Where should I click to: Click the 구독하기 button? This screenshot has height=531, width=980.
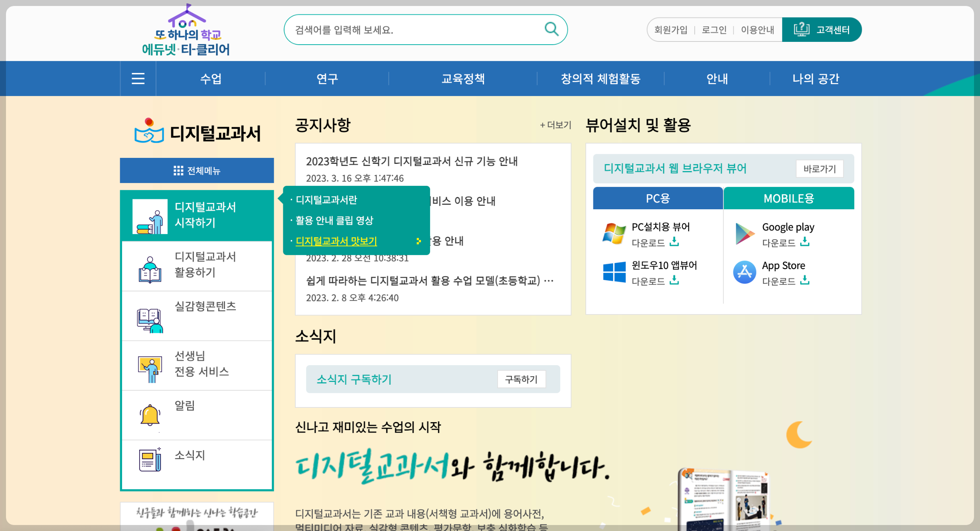coord(521,379)
